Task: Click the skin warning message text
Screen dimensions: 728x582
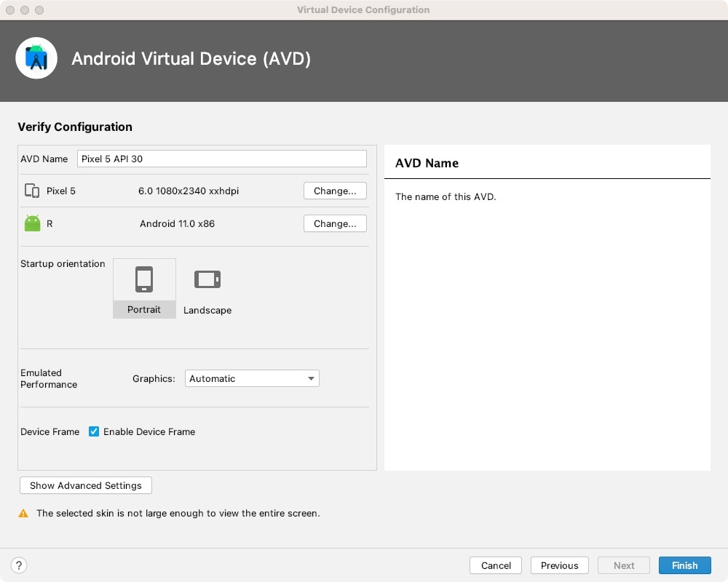Action: [x=178, y=514]
